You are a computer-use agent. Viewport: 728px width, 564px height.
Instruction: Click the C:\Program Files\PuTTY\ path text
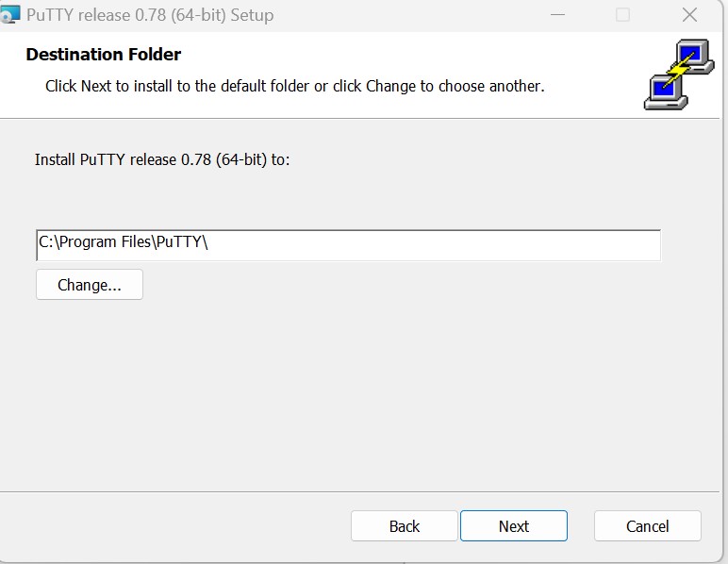click(x=123, y=242)
